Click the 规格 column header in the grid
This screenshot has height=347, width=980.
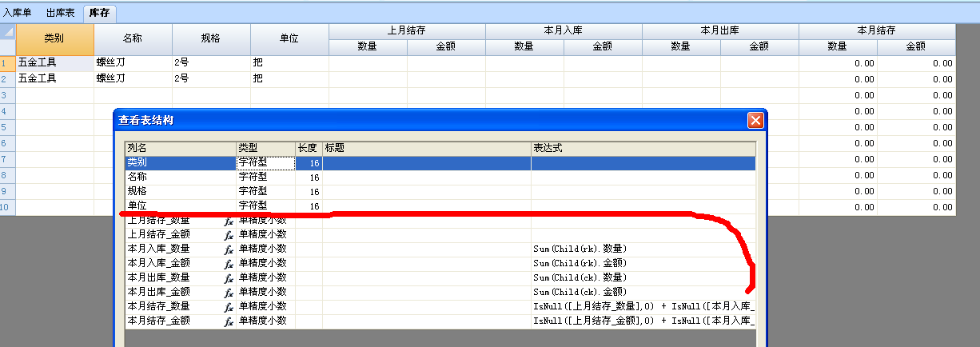tap(211, 38)
